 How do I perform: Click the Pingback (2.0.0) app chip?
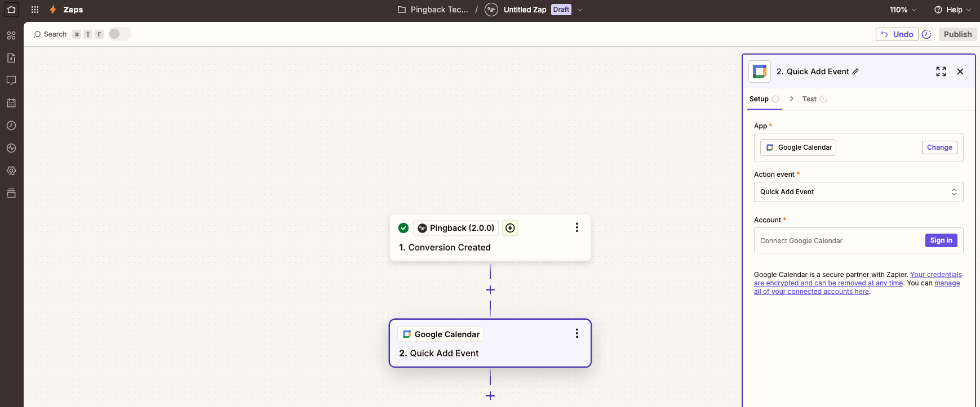coord(456,228)
